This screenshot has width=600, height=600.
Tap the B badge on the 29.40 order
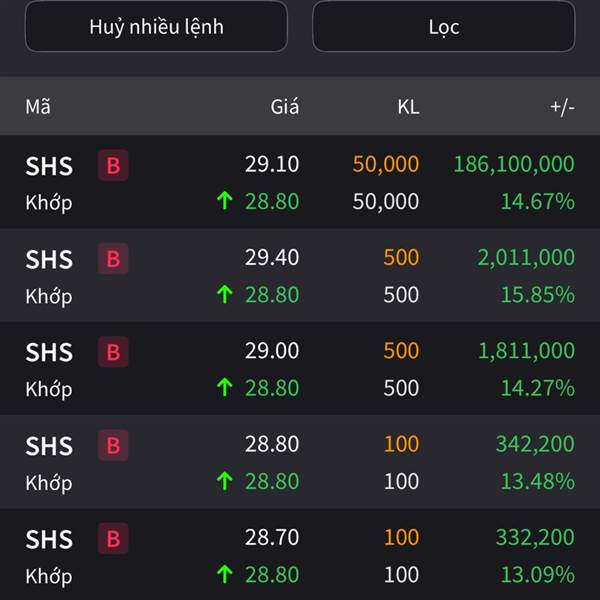pos(113,259)
